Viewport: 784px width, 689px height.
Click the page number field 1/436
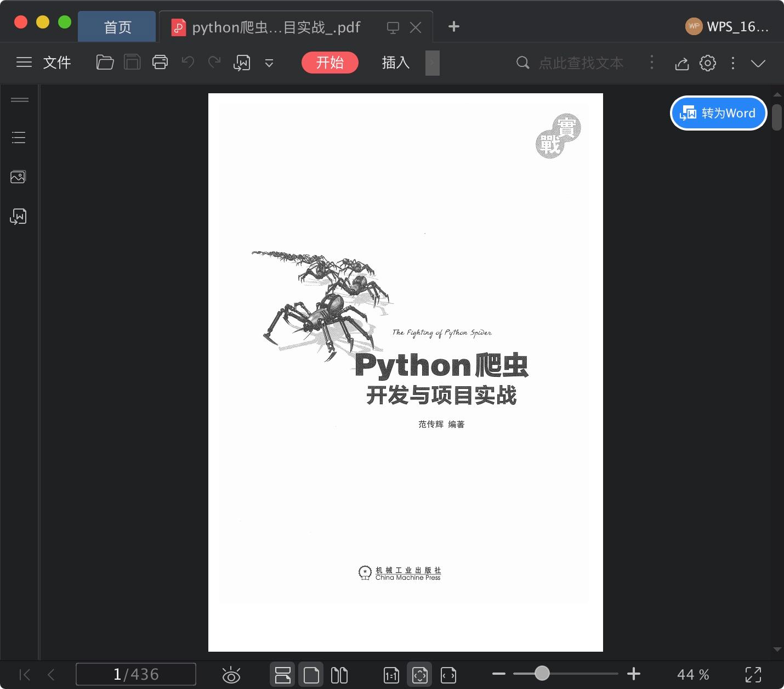(136, 674)
